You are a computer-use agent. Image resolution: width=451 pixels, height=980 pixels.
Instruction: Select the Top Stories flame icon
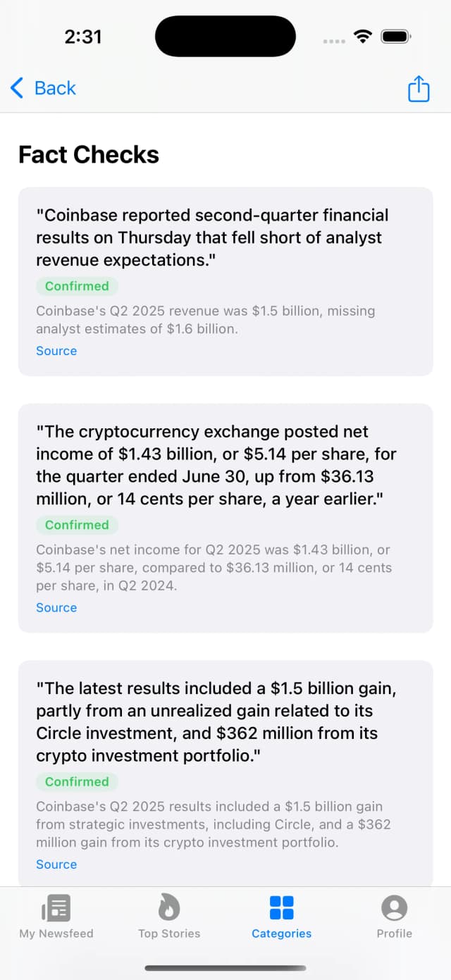[169, 907]
